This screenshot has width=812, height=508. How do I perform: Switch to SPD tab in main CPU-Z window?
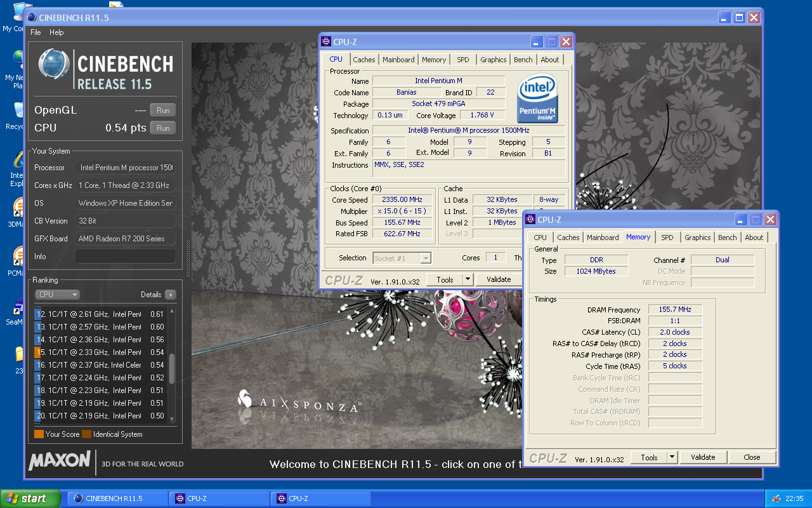[x=463, y=60]
